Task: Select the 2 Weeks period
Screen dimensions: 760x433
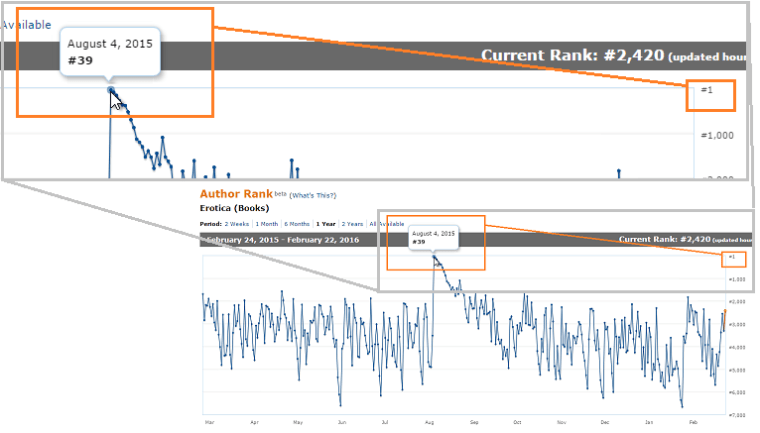Action: pyautogui.click(x=237, y=224)
